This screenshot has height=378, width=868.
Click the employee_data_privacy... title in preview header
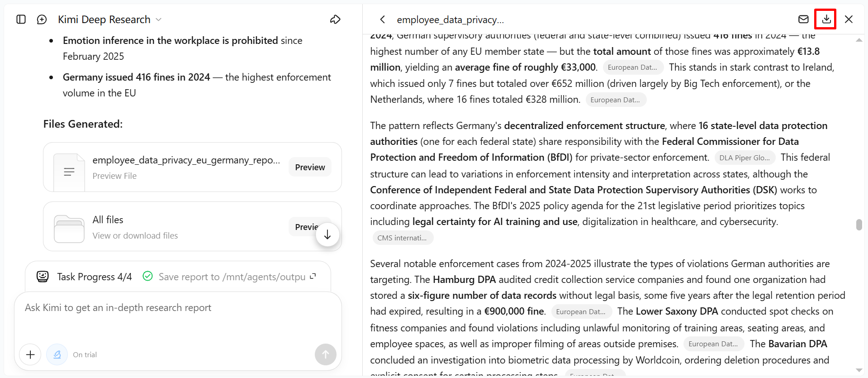pos(450,20)
